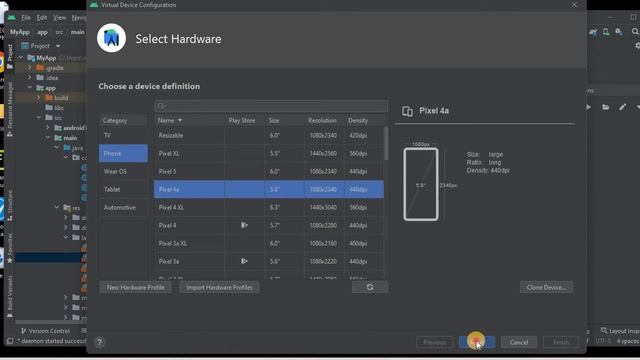Open the Favorites side tab
The image size is (640, 360).
tap(10, 248)
